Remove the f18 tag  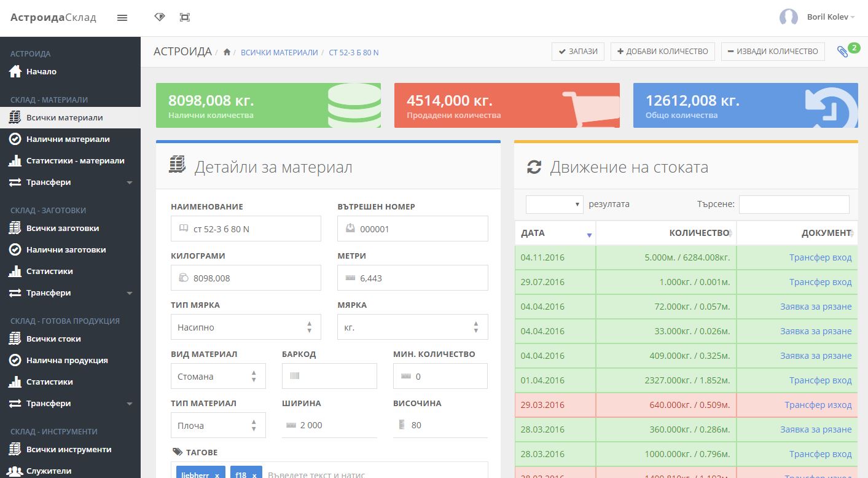coord(254,475)
